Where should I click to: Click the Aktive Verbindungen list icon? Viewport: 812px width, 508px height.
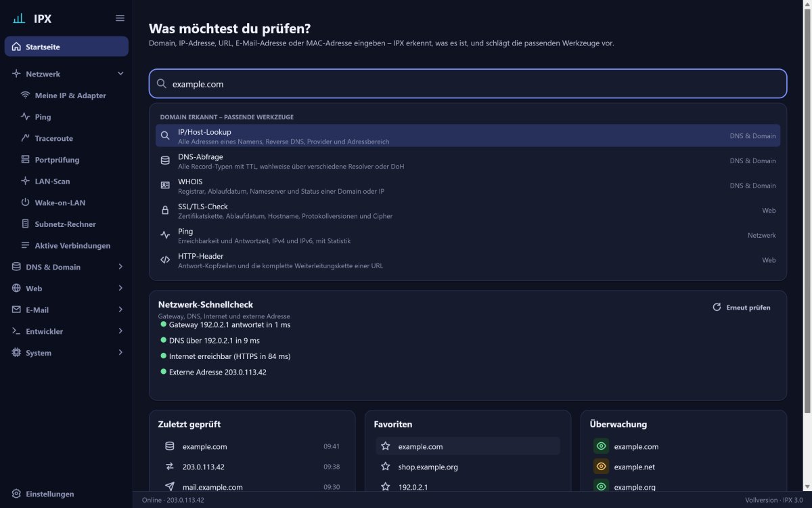click(x=26, y=245)
